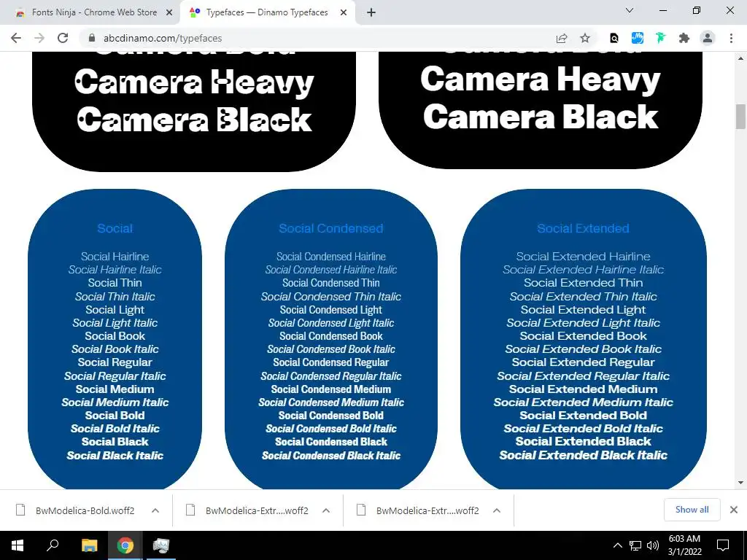Click 'Social Hairline' style text
Screen dimensions: 747x560
(115, 256)
